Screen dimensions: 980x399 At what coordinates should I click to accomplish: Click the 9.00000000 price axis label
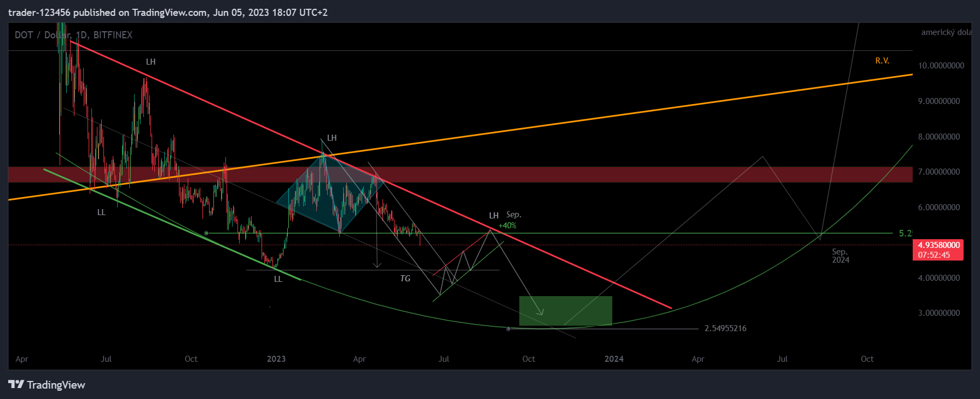click(x=939, y=101)
